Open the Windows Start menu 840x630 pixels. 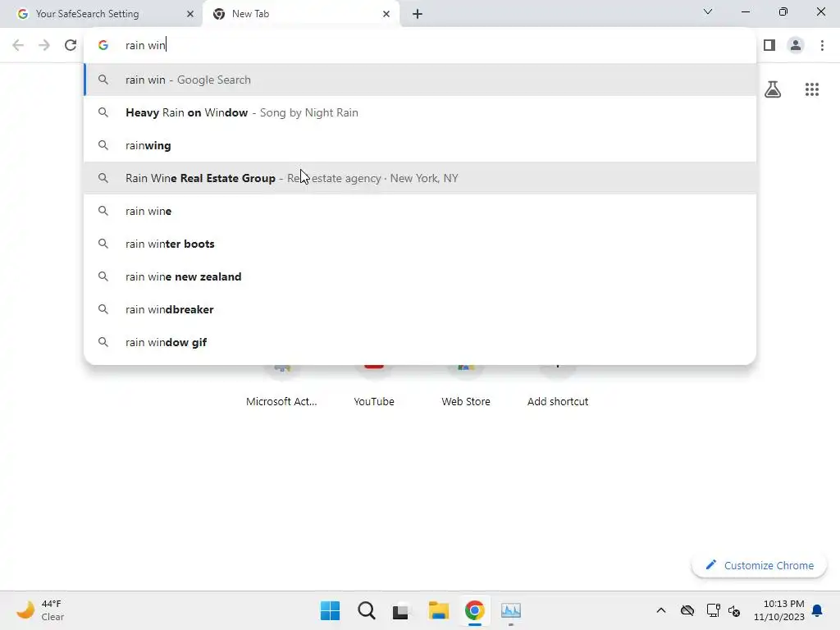point(330,610)
